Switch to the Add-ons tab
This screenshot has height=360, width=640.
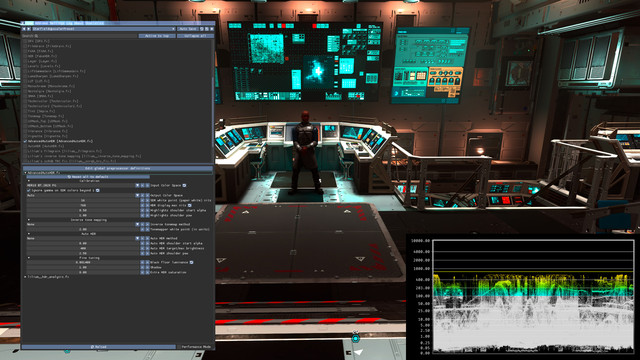click(42, 23)
